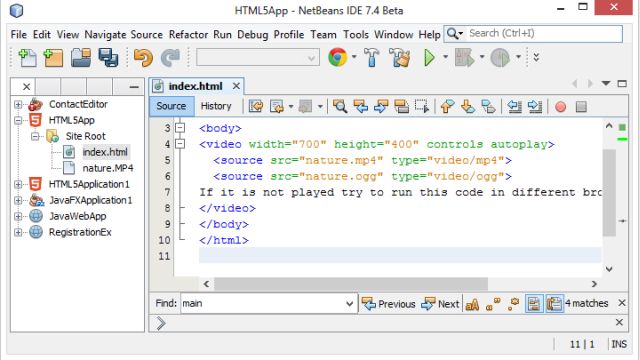Click the Previous match button
This screenshot has width=640, height=360.
(388, 304)
